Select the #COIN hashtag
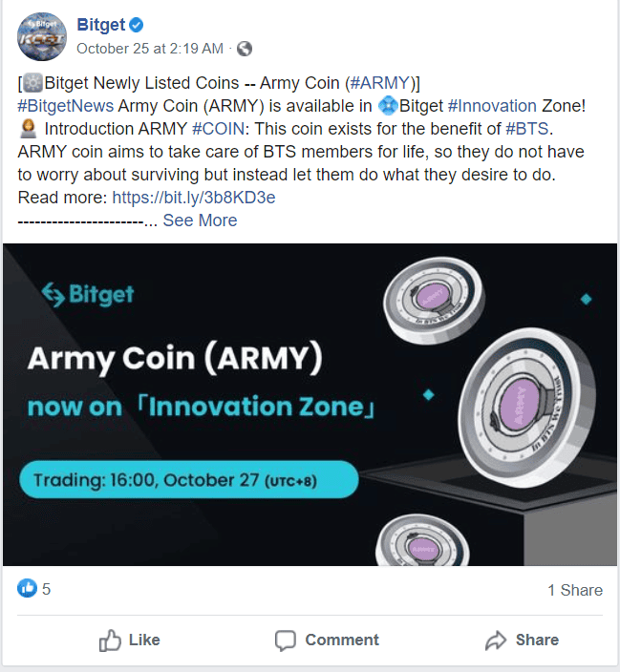620x672 pixels. pos(222,129)
